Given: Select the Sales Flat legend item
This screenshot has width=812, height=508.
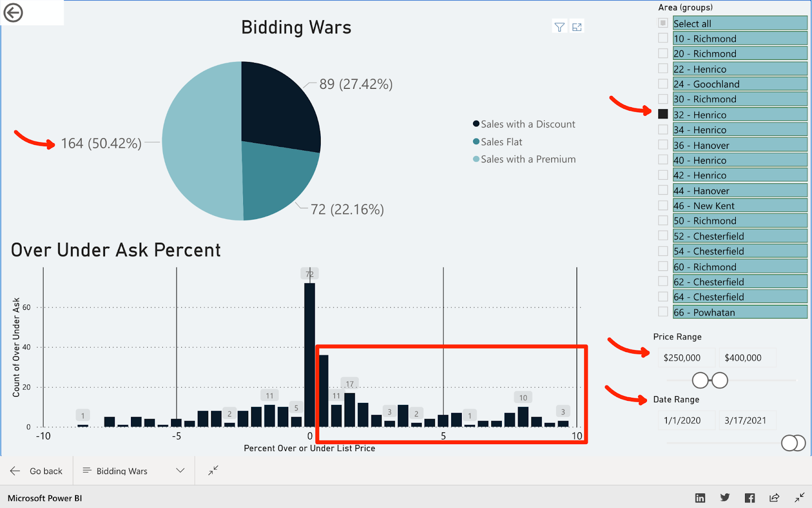Looking at the screenshot, I should (x=497, y=142).
